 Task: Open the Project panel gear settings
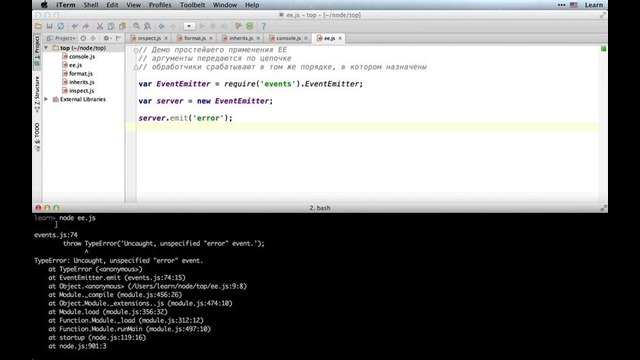pyautogui.click(x=107, y=38)
